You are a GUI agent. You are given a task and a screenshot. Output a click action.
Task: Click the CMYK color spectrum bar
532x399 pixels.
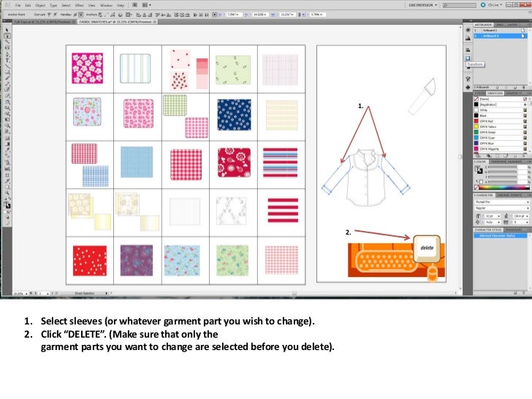pos(503,187)
